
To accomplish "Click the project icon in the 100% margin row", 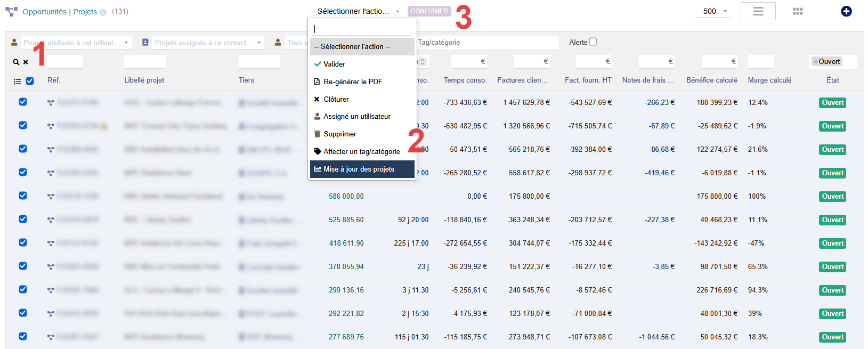I will (51, 197).
